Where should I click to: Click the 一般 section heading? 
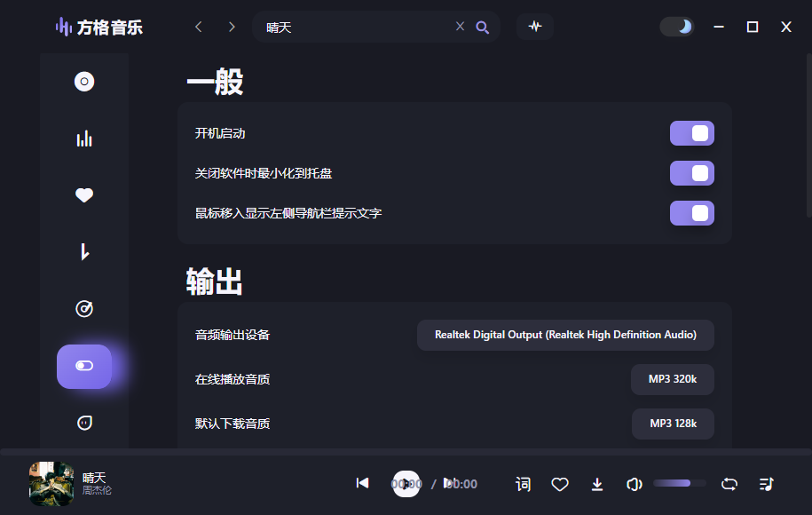(215, 82)
